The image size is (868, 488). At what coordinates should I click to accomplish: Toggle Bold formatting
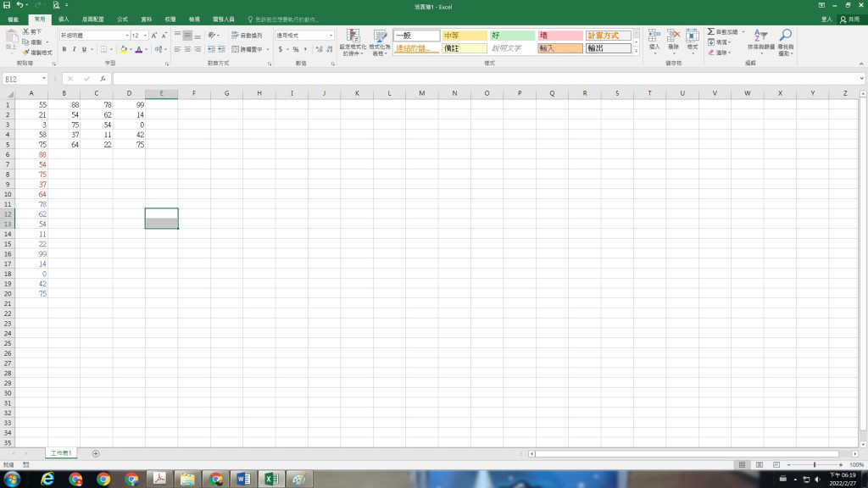pyautogui.click(x=64, y=49)
